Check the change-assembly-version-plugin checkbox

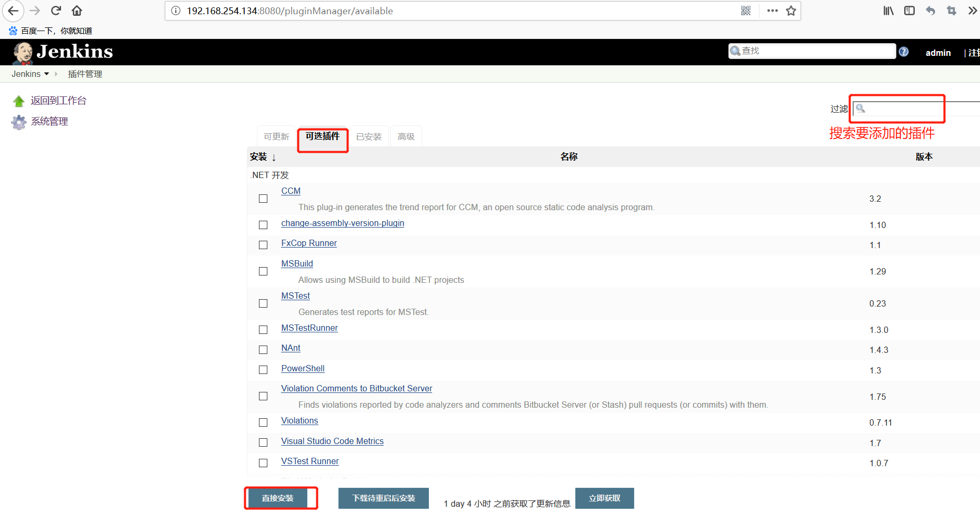[263, 225]
